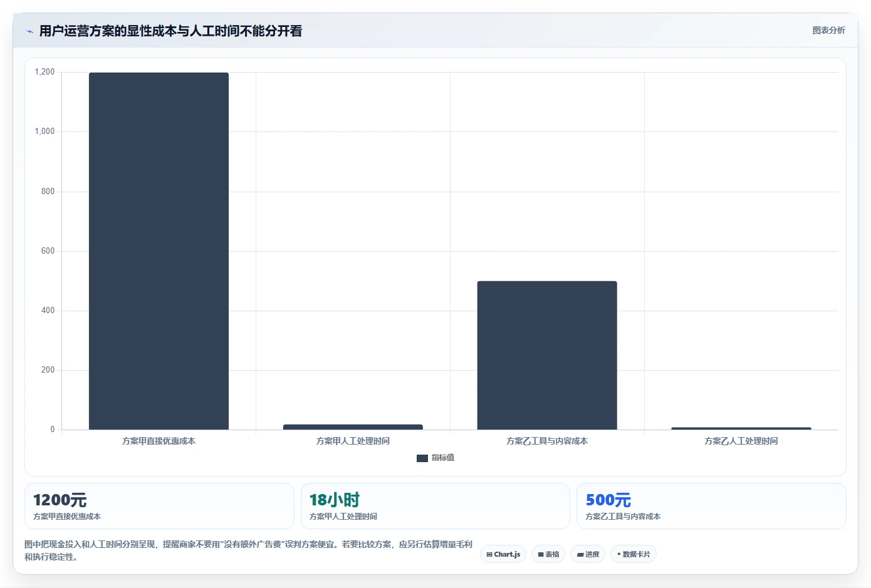Click the 400 y-axis tick label

48,311
